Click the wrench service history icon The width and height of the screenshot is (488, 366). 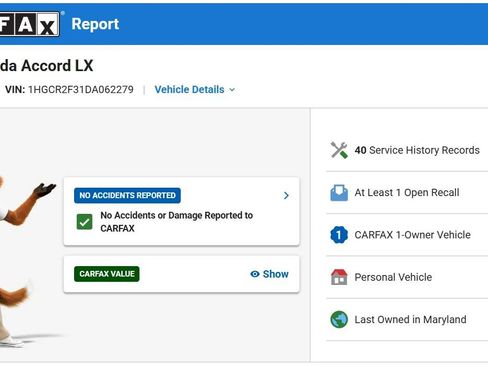(339, 150)
